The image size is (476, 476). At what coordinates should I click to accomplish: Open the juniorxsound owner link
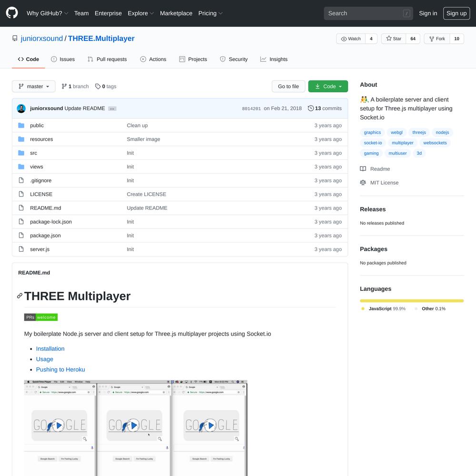41,39
